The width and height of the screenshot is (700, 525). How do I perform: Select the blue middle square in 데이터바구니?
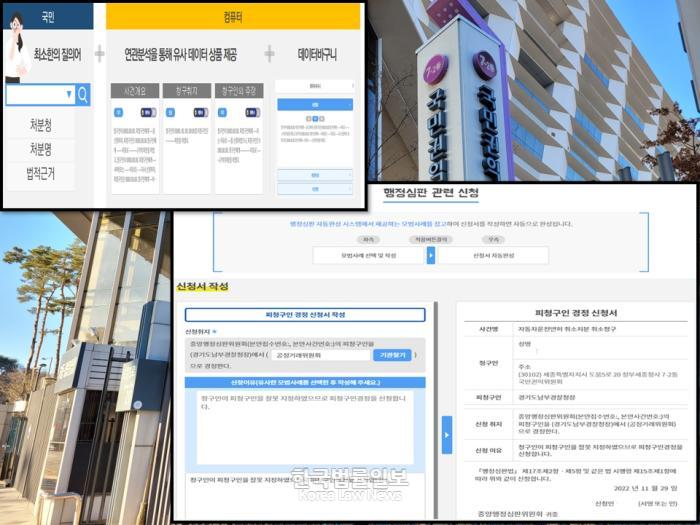[x=315, y=119]
